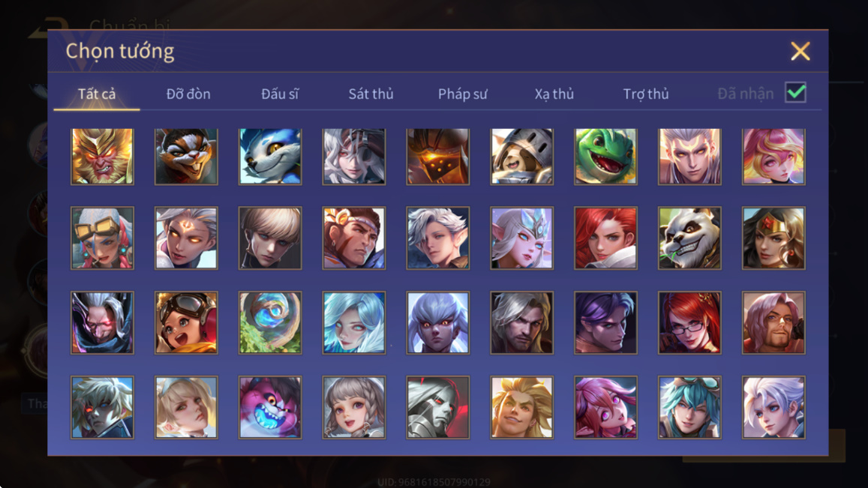Select the swirling blue orb tree hero

point(270,322)
